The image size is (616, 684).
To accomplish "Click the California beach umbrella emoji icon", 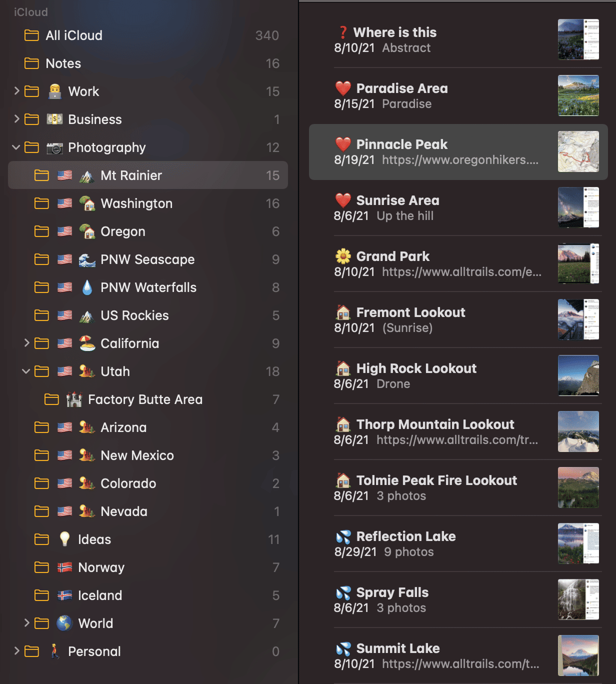I will (87, 343).
